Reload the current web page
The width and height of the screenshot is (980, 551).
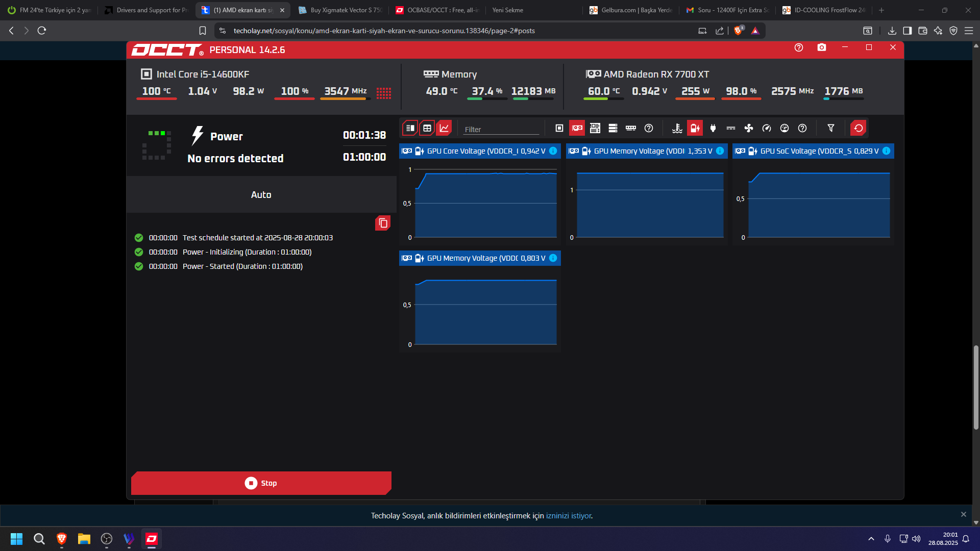42,31
